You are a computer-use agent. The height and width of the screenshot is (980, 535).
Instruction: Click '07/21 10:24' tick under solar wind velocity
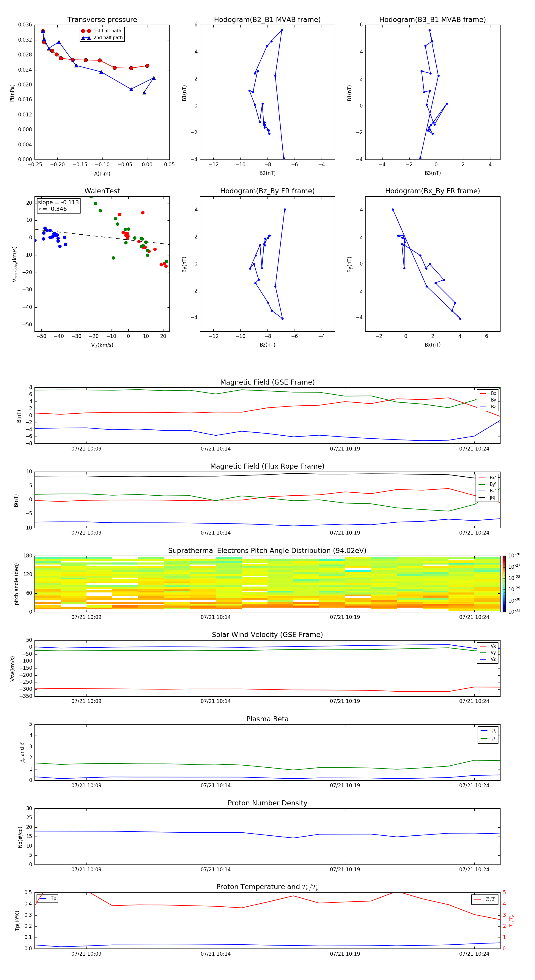474,701
